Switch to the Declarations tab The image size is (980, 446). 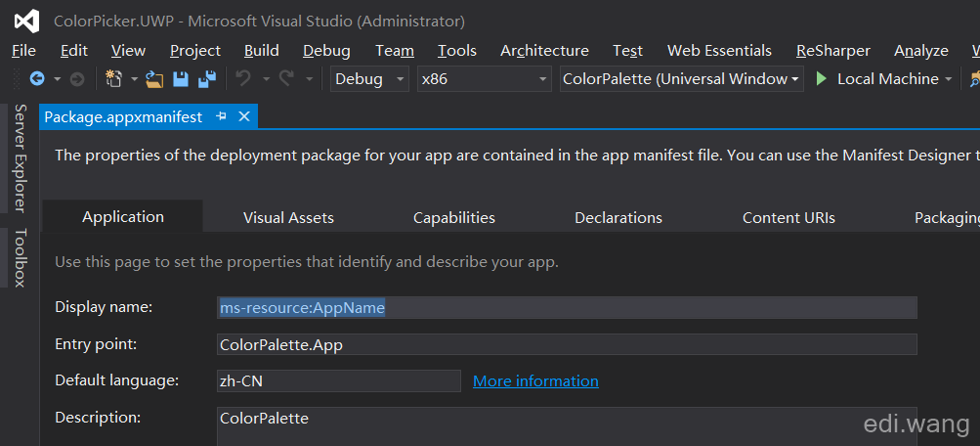pyautogui.click(x=618, y=218)
